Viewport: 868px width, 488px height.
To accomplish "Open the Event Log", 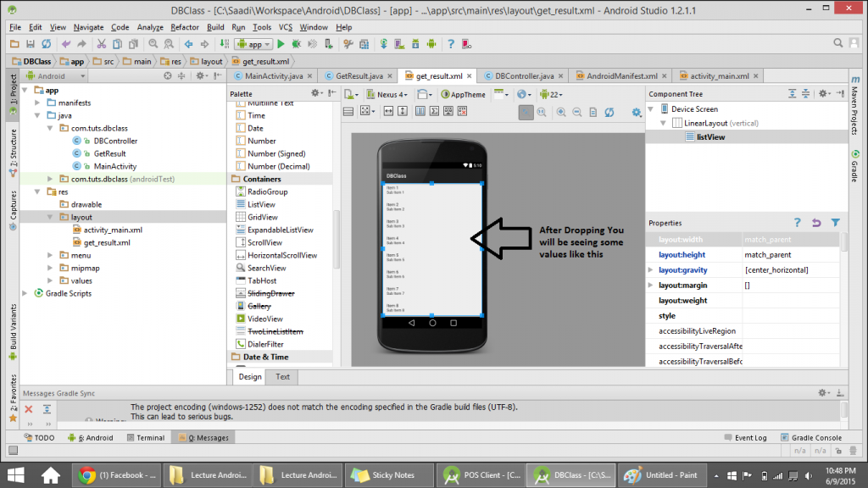I will point(746,438).
